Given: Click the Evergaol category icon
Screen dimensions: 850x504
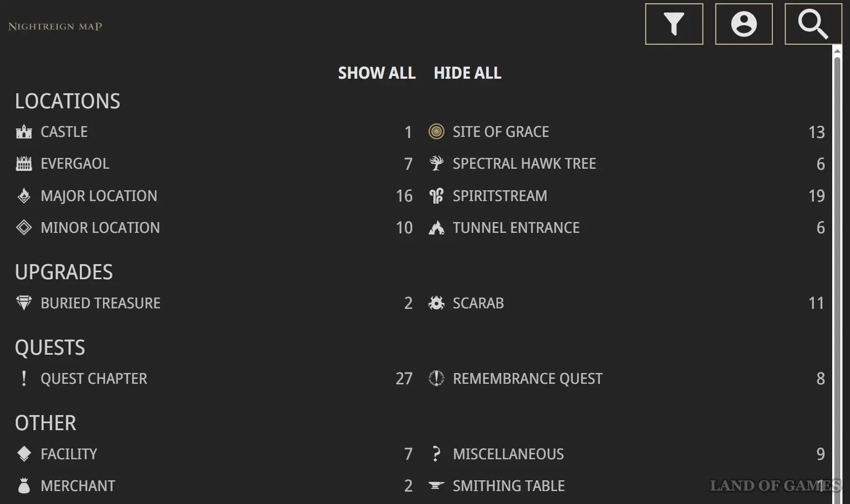Looking at the screenshot, I should 24,163.
